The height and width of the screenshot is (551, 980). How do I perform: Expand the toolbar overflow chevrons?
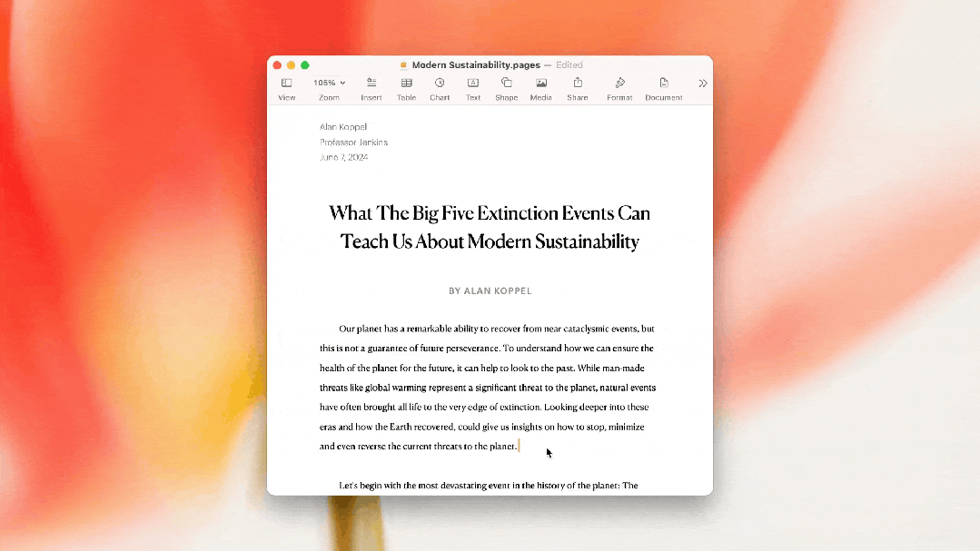[x=702, y=83]
